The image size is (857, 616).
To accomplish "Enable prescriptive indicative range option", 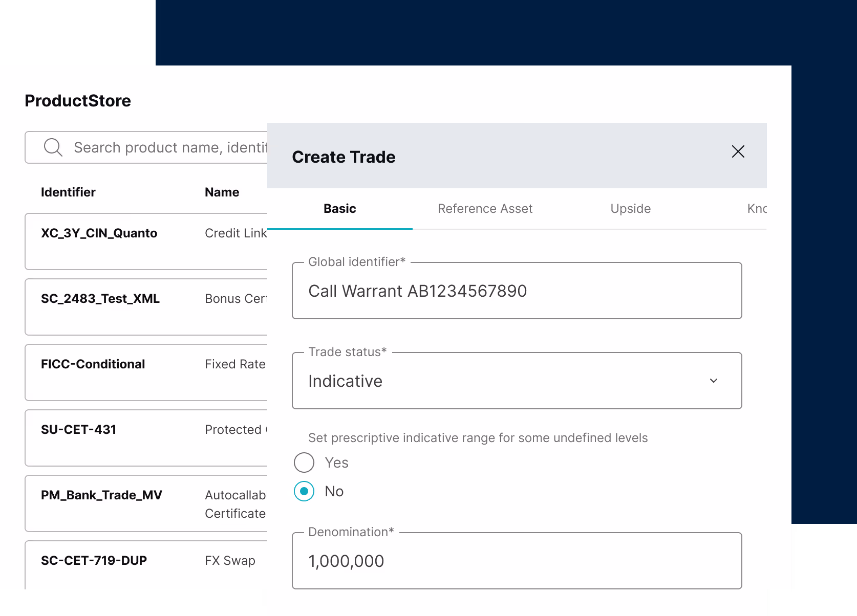I will point(304,462).
